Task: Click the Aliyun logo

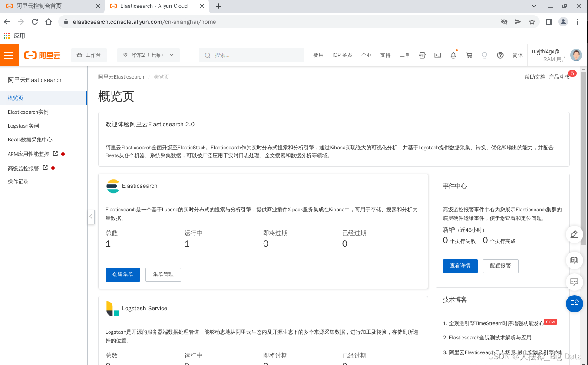Action: 42,55
